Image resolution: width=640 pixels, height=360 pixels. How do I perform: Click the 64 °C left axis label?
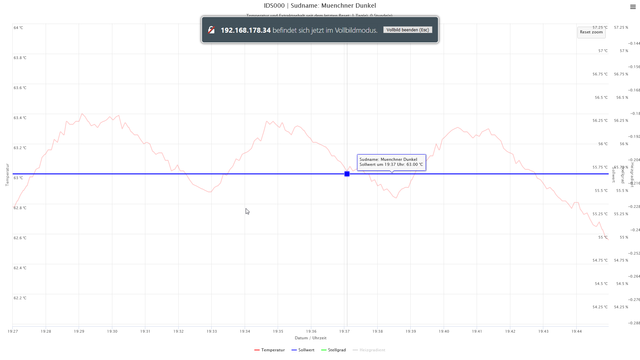tap(18, 28)
